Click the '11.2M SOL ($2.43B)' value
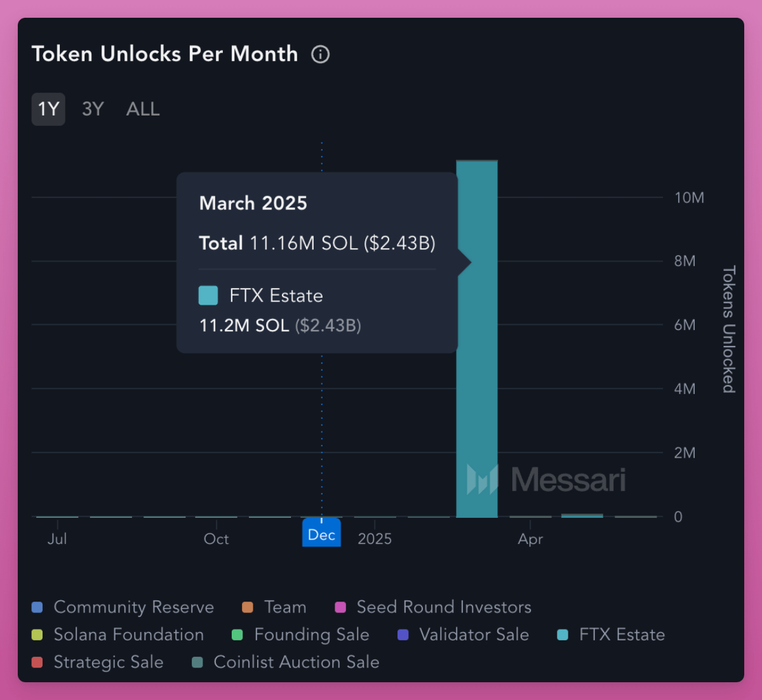 [x=280, y=326]
